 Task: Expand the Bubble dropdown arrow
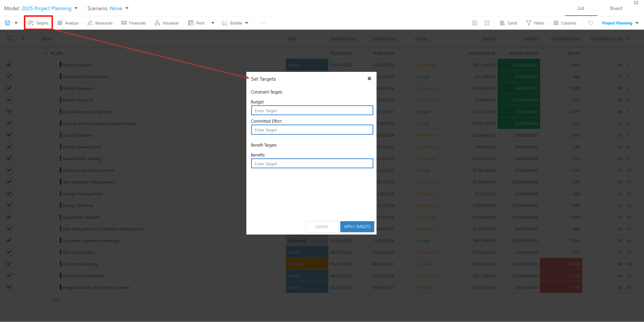(247, 23)
